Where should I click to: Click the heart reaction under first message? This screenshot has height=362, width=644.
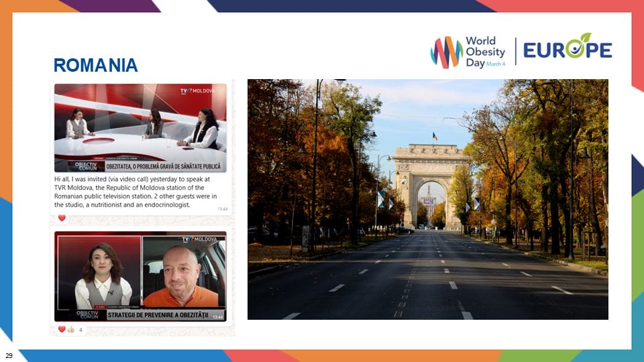point(62,218)
